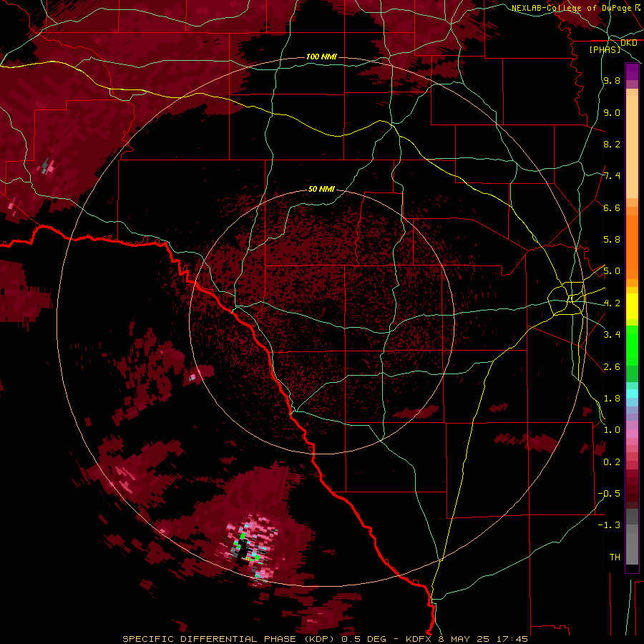Click the DKD label above the legend
Viewport: 644px width, 644px height.
[x=628, y=42]
